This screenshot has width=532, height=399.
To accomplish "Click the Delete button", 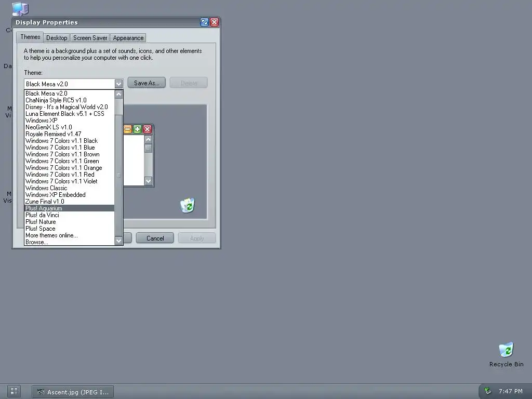I will coord(189,83).
